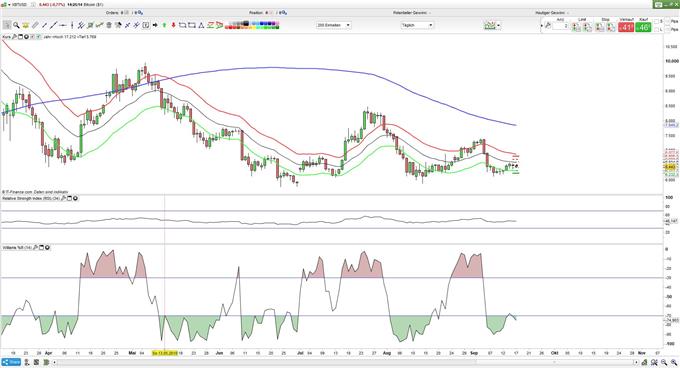Click the green Kauf buy button
The width and height of the screenshot is (680, 368).
[x=644, y=27]
